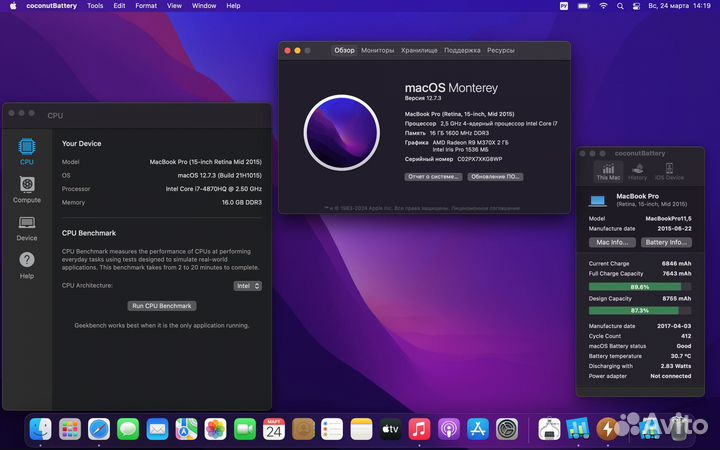Switch to the Ресурсы tab
720x450 pixels.
coord(501,51)
